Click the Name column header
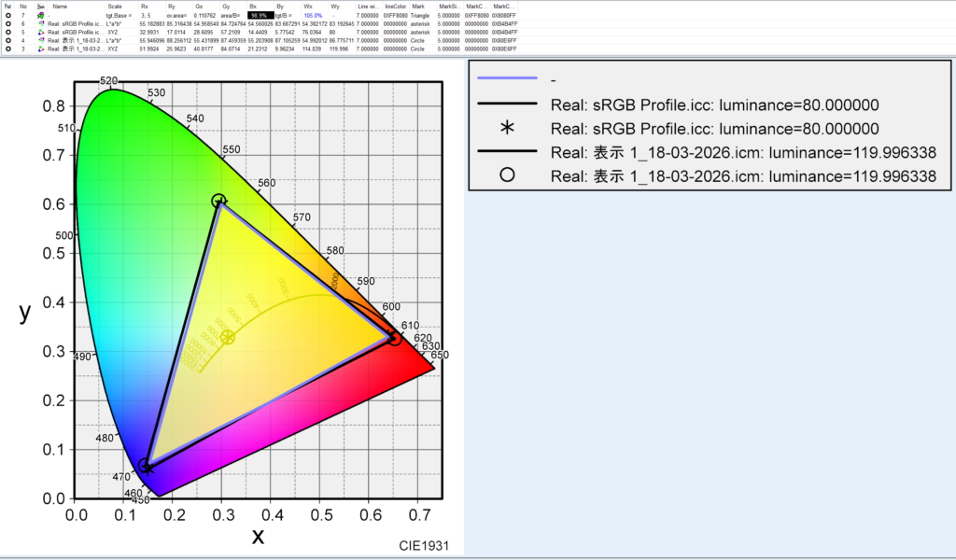 pos(61,6)
